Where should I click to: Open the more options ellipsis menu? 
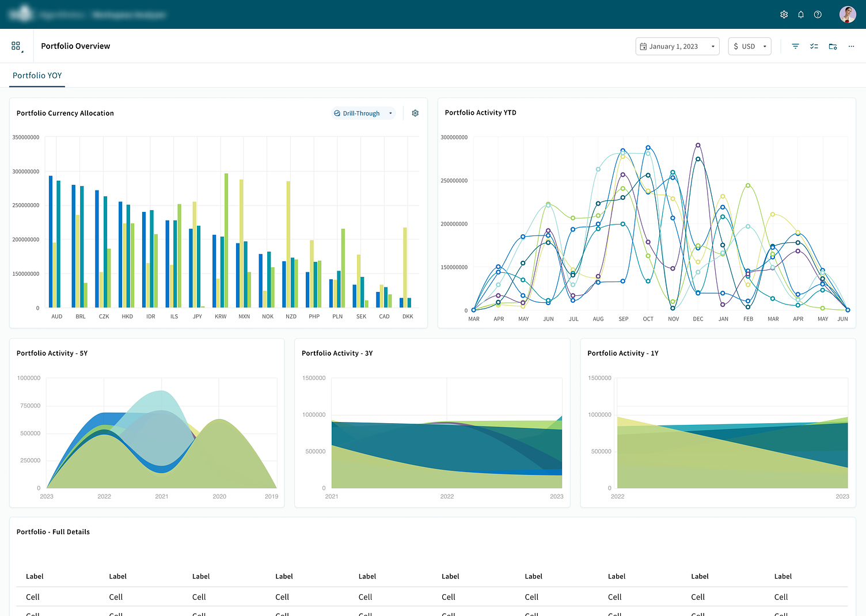851,46
